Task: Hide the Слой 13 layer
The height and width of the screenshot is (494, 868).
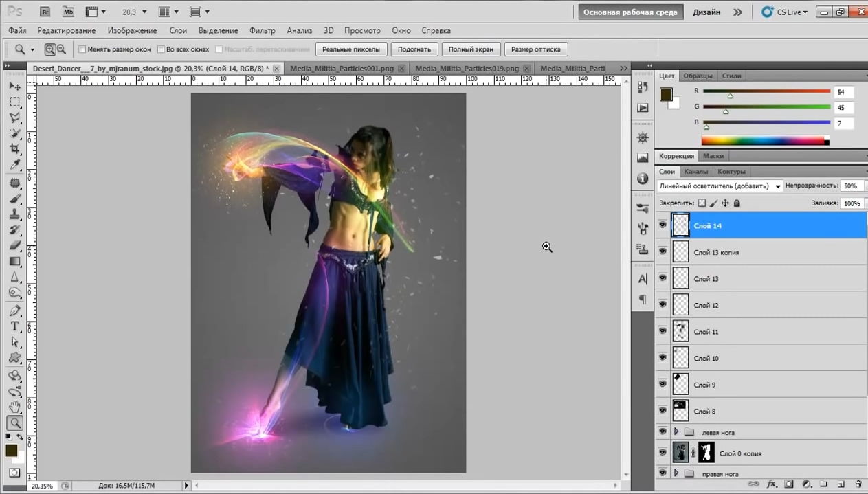Action: point(663,278)
